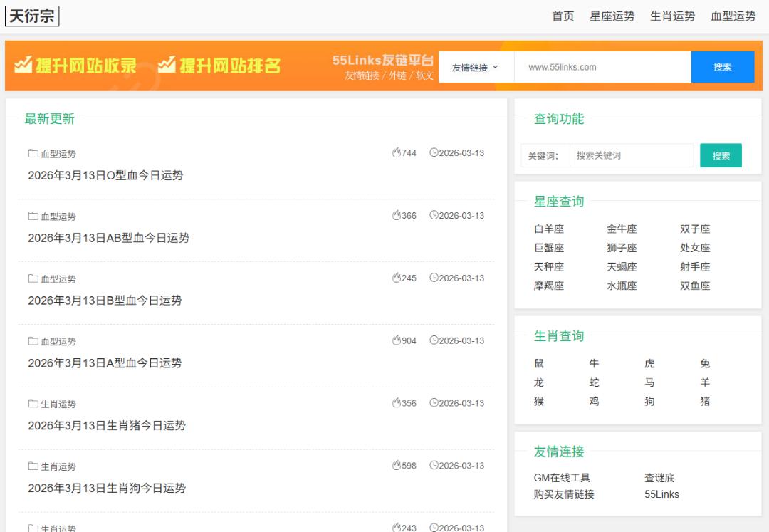
Task: Select 天蝎座 in 星座查询
Action: point(622,267)
